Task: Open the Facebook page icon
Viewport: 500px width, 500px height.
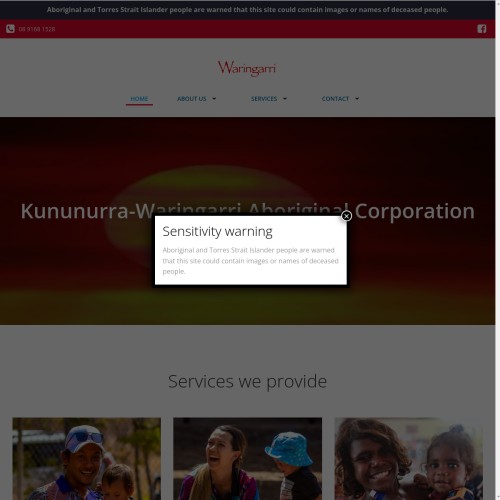Action: point(481,29)
